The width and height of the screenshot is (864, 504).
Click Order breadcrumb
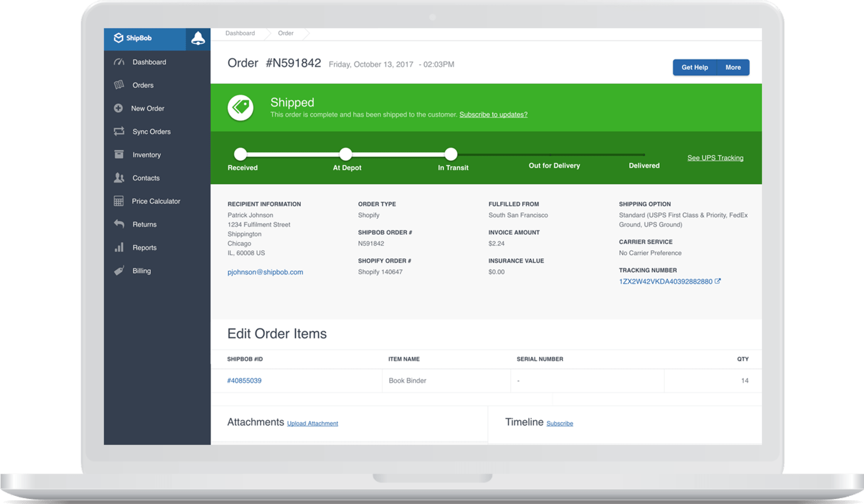(285, 33)
